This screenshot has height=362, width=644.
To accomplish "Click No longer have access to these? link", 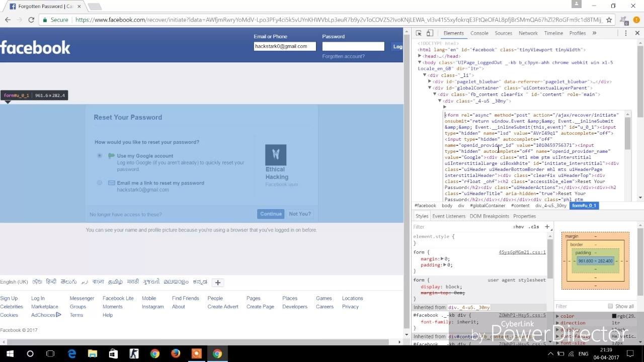I will click(126, 214).
